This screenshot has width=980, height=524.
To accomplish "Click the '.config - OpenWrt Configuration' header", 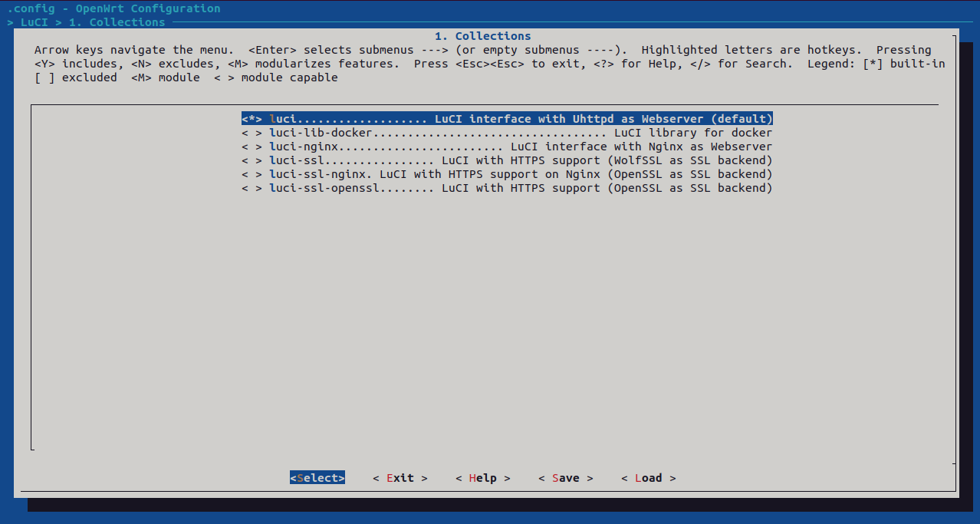I will (113, 8).
